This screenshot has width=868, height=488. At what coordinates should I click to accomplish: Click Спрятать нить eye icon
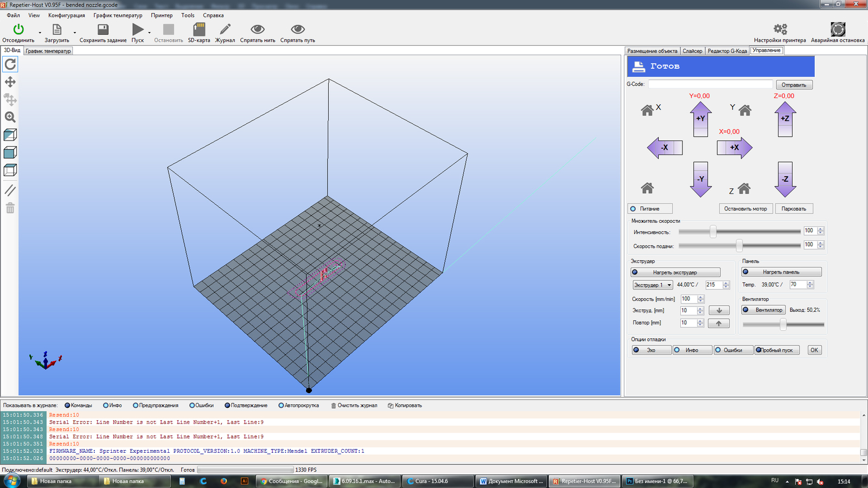point(258,29)
